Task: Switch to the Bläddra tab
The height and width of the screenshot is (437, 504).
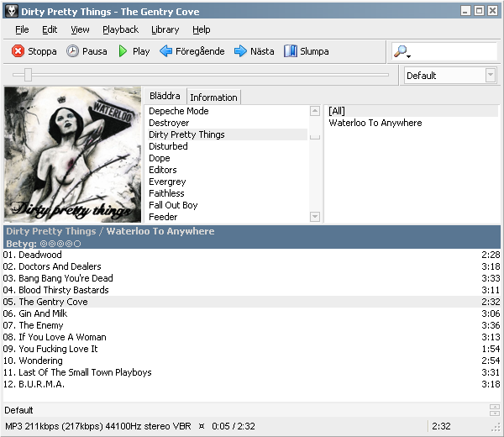Action: [x=165, y=96]
